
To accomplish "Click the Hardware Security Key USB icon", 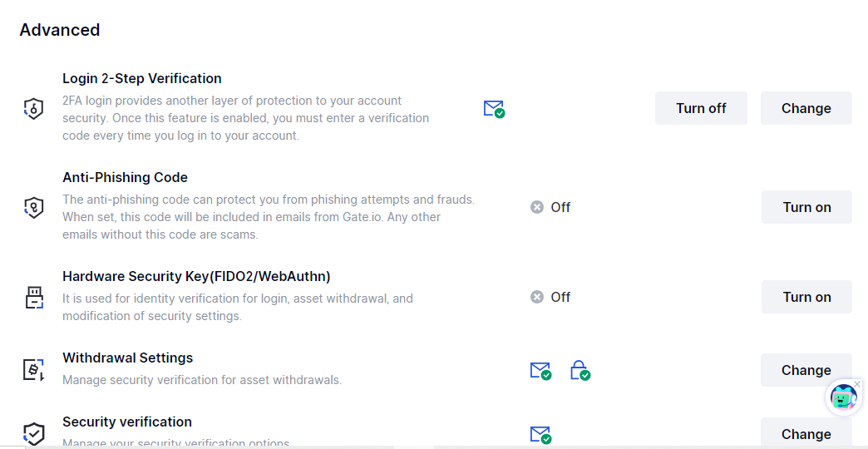I will coord(34,298).
